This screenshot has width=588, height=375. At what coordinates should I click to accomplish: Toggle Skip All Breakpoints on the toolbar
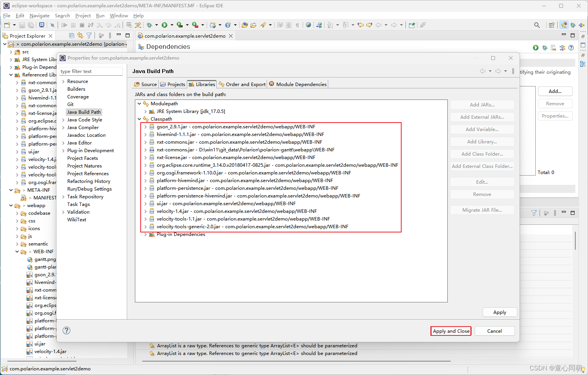coord(53,25)
